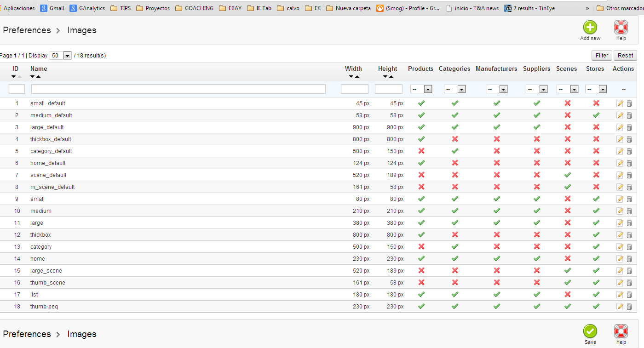Open the Suppliers filter dropdown

[x=537, y=89]
